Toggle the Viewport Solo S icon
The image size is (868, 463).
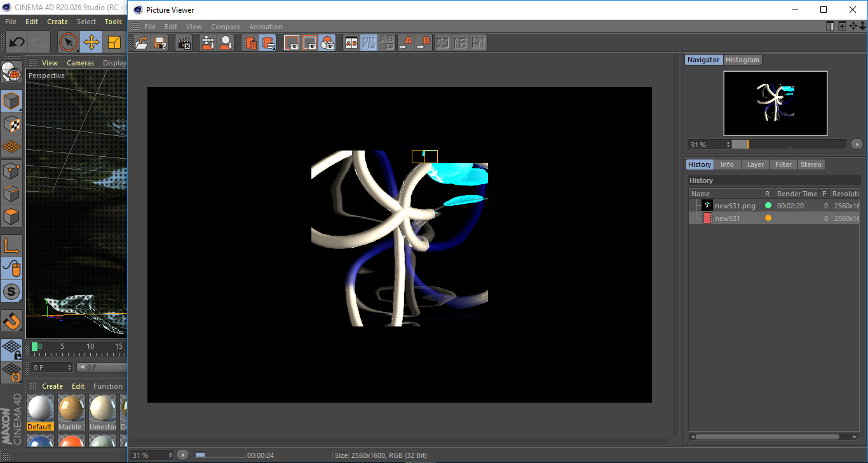(11, 292)
